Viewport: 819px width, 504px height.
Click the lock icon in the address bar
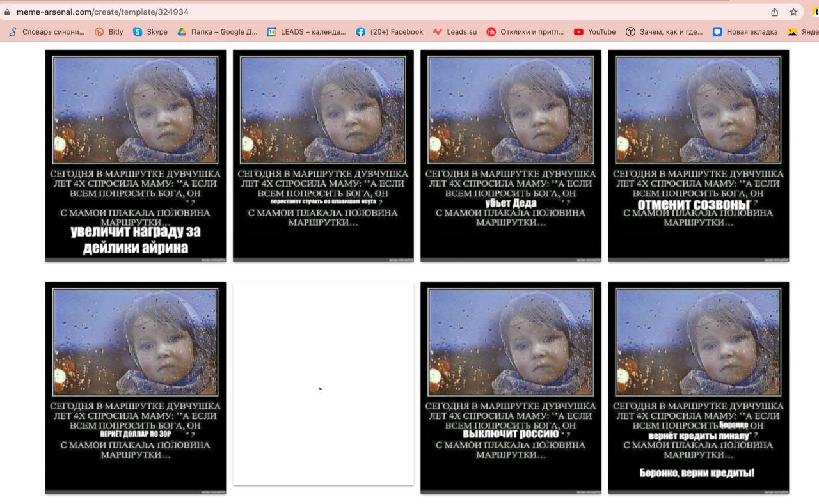(7, 12)
